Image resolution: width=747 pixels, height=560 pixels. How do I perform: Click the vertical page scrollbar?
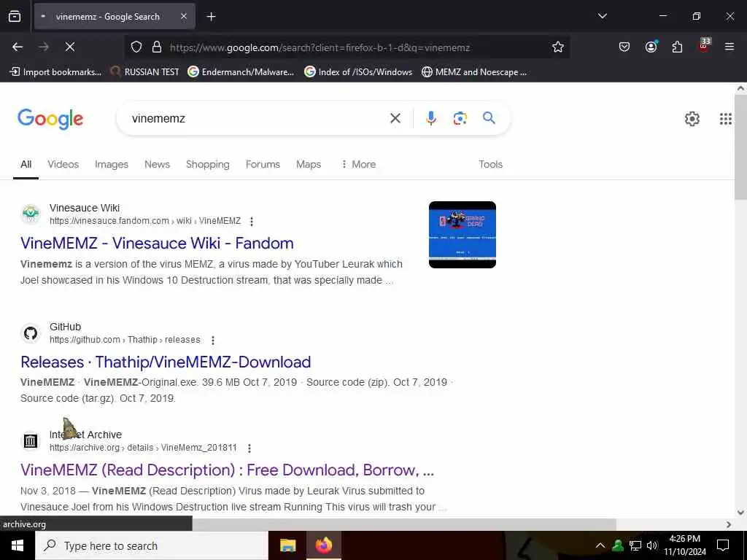740,147
